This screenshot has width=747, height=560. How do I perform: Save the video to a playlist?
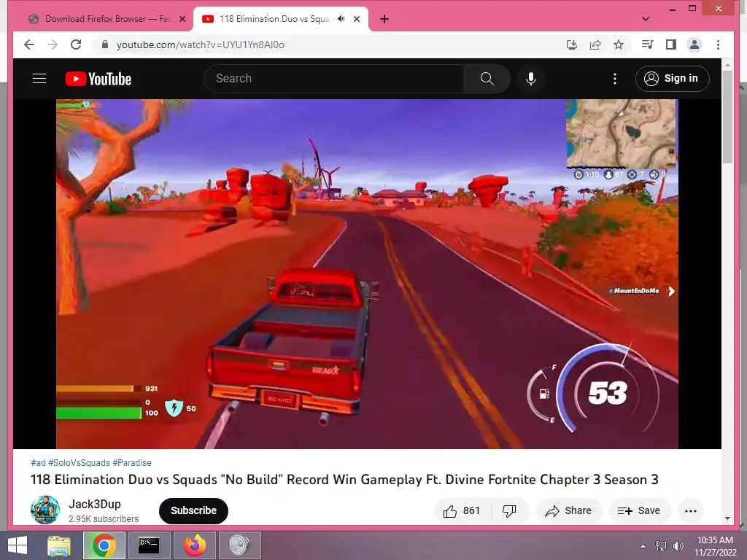639,511
